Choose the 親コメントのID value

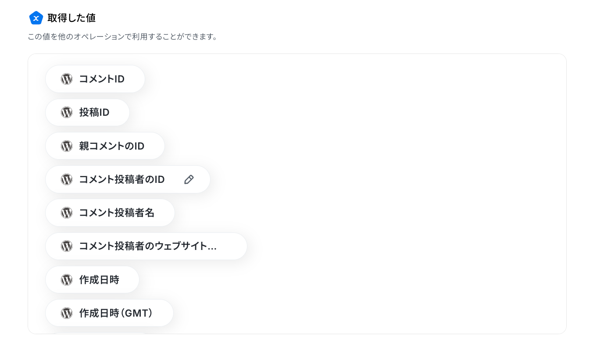pyautogui.click(x=105, y=146)
